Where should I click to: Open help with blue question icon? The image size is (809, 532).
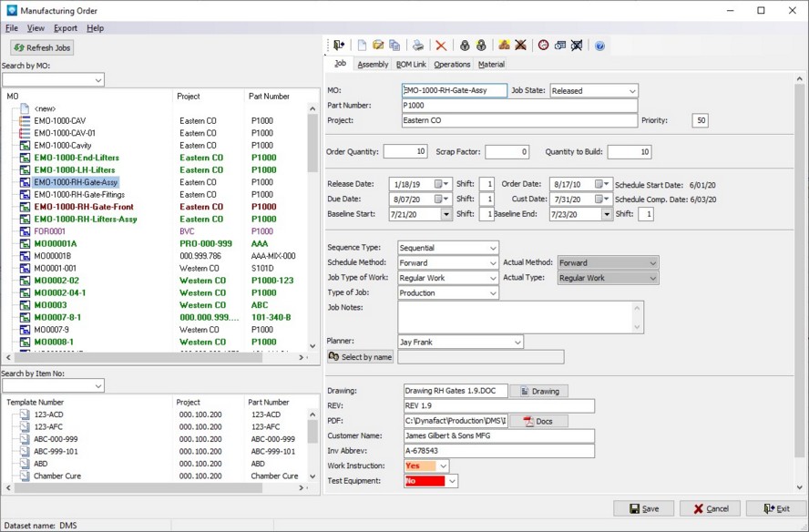point(600,45)
